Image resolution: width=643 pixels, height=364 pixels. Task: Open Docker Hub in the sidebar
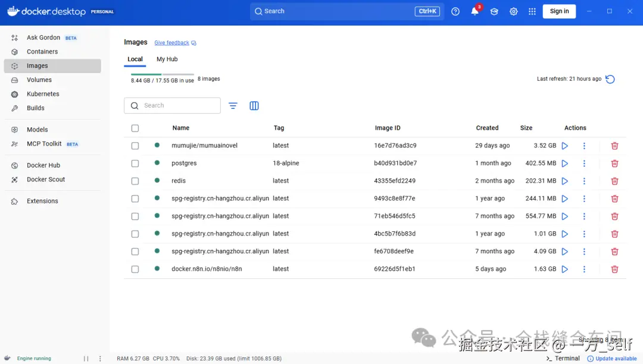coord(52,165)
